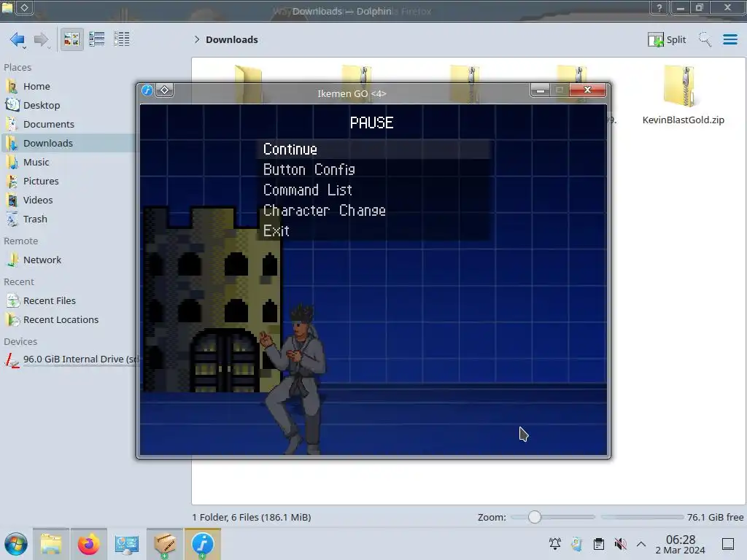Open Music in Places panel
Screen dimensions: 747x560
(x=36, y=163)
